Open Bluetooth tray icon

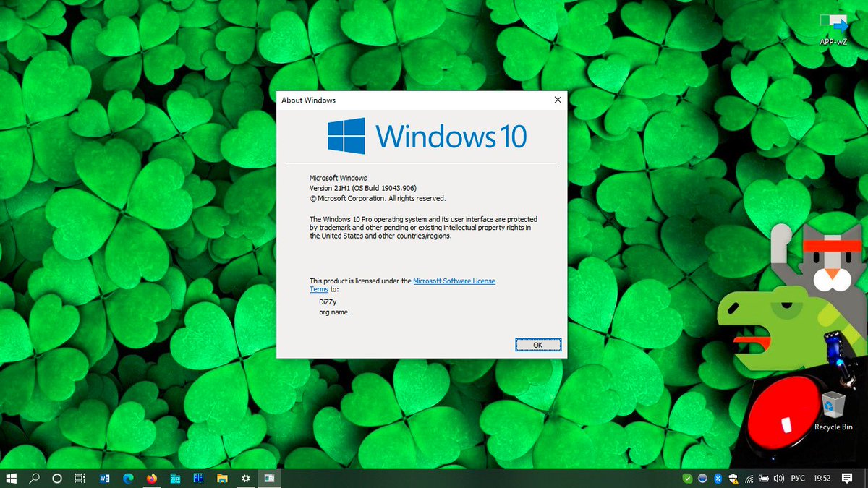718,478
